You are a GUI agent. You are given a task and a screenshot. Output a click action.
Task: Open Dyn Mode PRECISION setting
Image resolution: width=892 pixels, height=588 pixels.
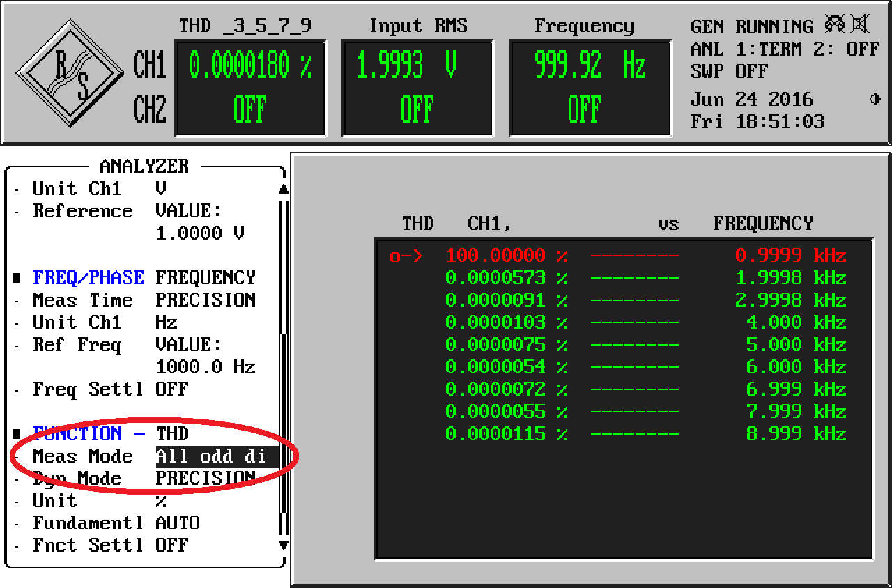(206, 479)
